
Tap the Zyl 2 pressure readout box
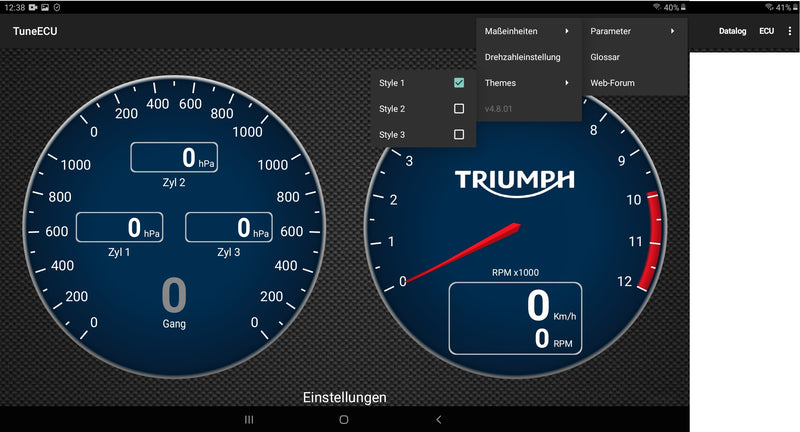coord(174,157)
